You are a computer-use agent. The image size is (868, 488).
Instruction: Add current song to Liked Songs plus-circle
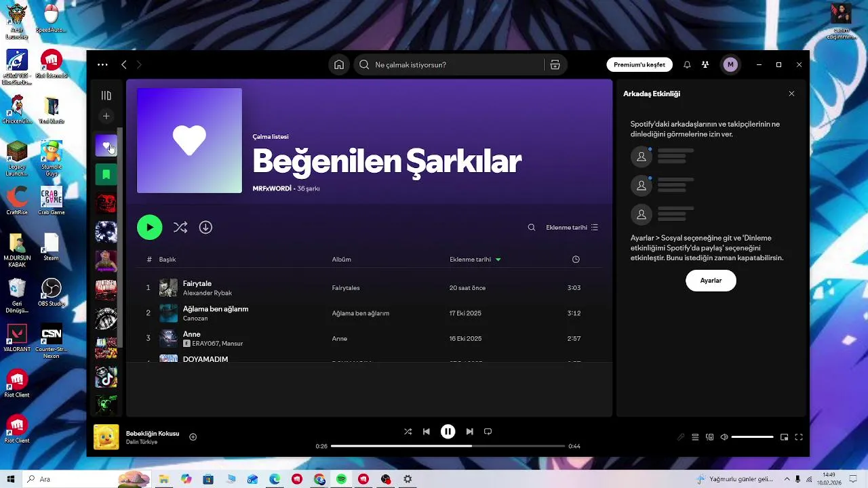(x=193, y=437)
